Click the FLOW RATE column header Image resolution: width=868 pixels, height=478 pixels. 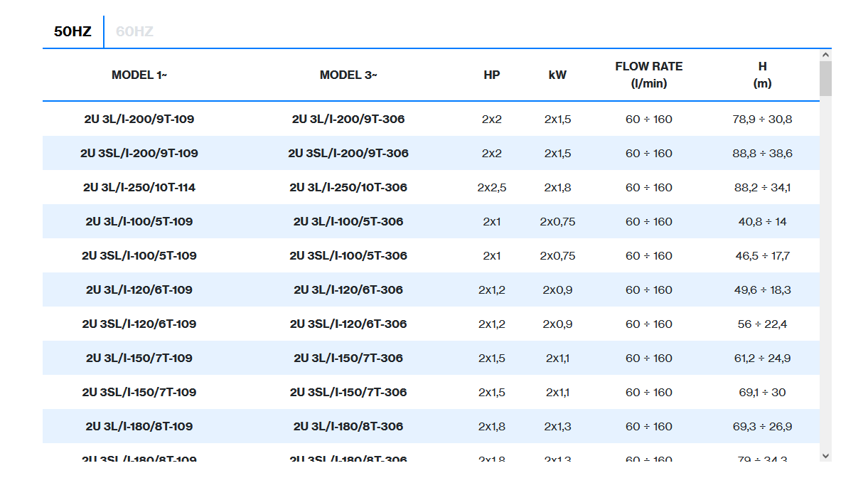(x=648, y=75)
